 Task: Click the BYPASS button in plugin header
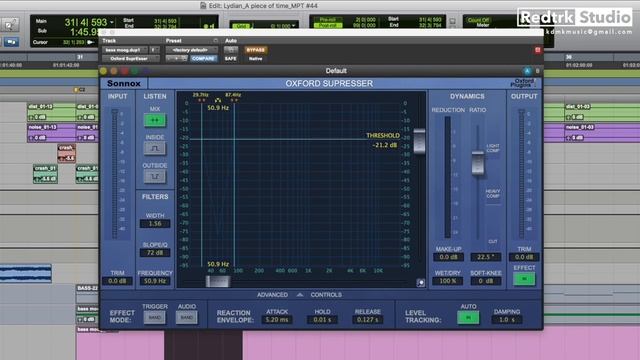point(256,50)
